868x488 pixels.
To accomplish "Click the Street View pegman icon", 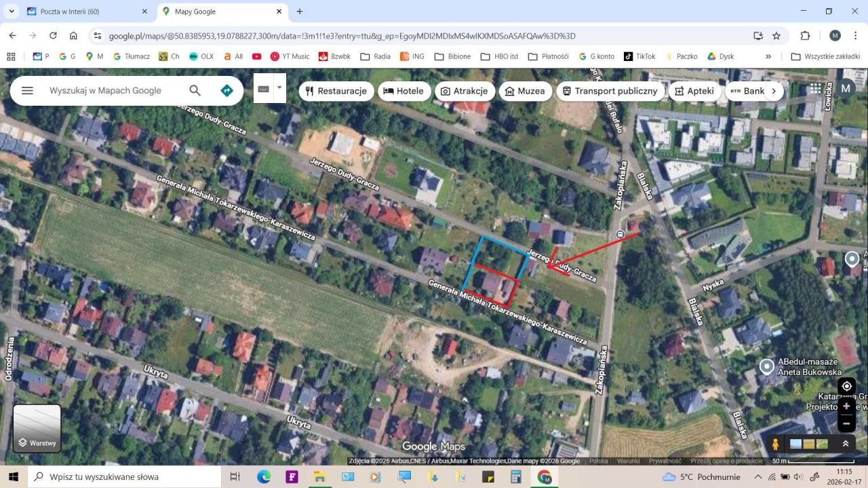I will tap(775, 444).
